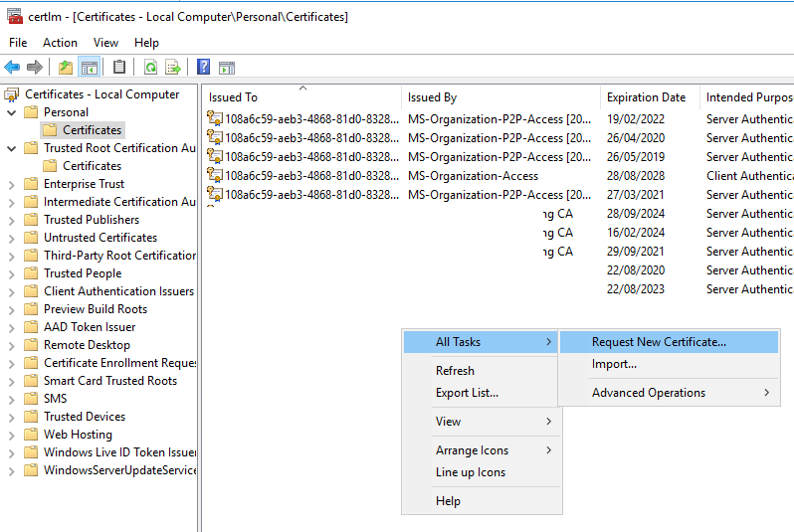Click certificate icon for row expiring 26/05/2019
Screen dimensions: 794x532
pos(215,156)
